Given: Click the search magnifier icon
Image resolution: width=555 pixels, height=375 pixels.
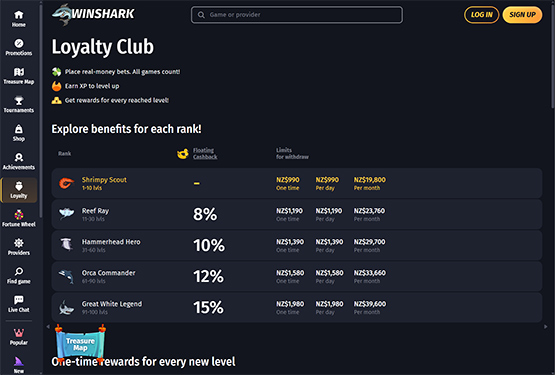Looking at the screenshot, I should click(201, 15).
